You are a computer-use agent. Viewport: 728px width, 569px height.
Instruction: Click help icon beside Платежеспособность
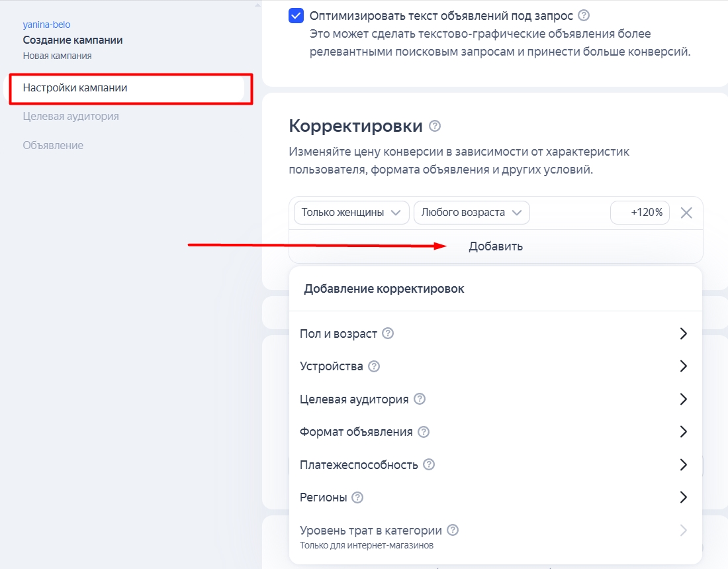coord(429,464)
